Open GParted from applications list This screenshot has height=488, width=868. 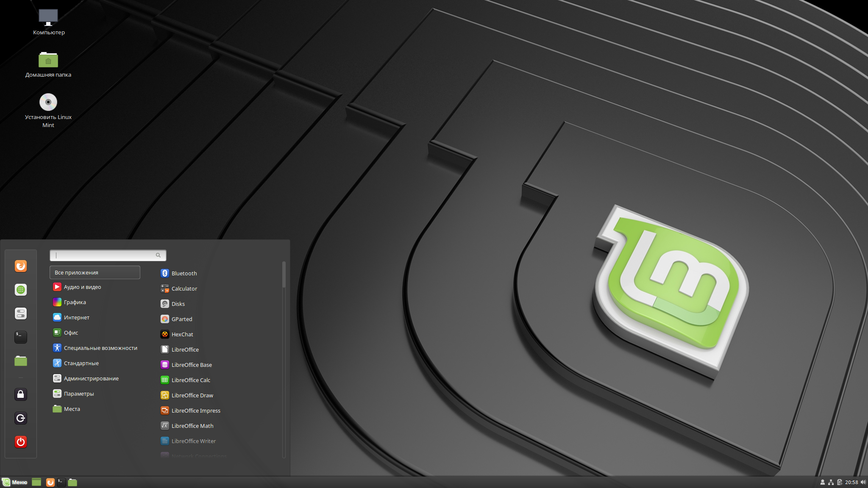click(x=181, y=319)
